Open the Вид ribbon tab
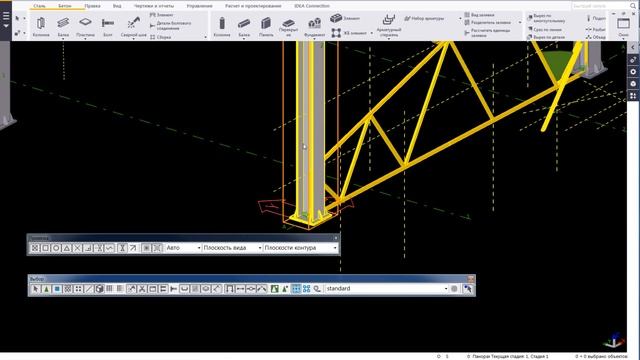Image resolution: width=640 pixels, height=360 pixels. [x=117, y=6]
